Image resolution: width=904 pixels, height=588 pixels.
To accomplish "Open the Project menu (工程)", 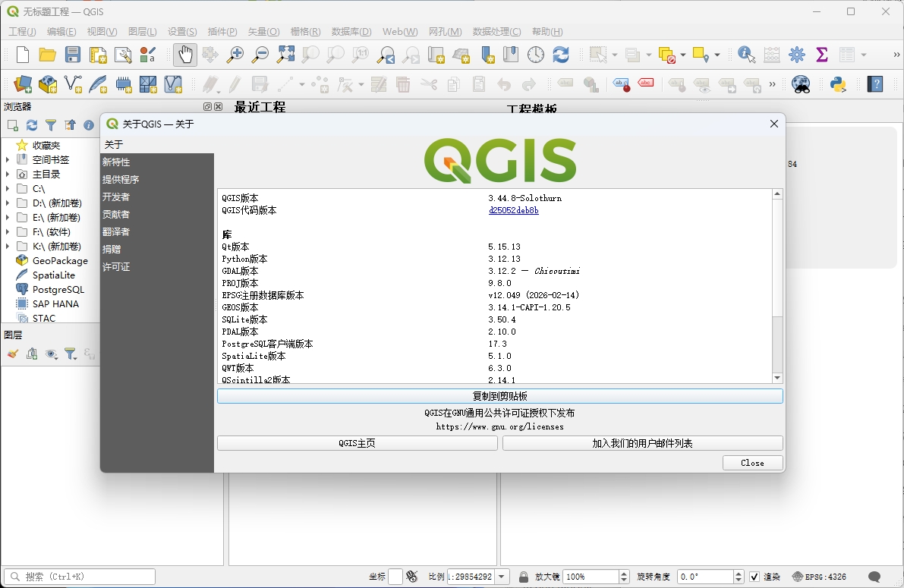I will [22, 32].
